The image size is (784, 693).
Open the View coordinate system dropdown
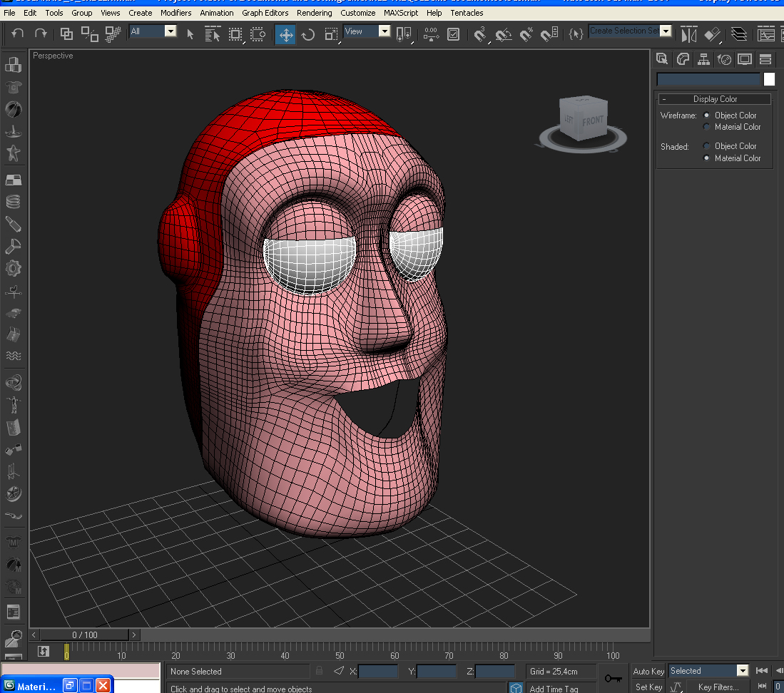[x=384, y=31]
